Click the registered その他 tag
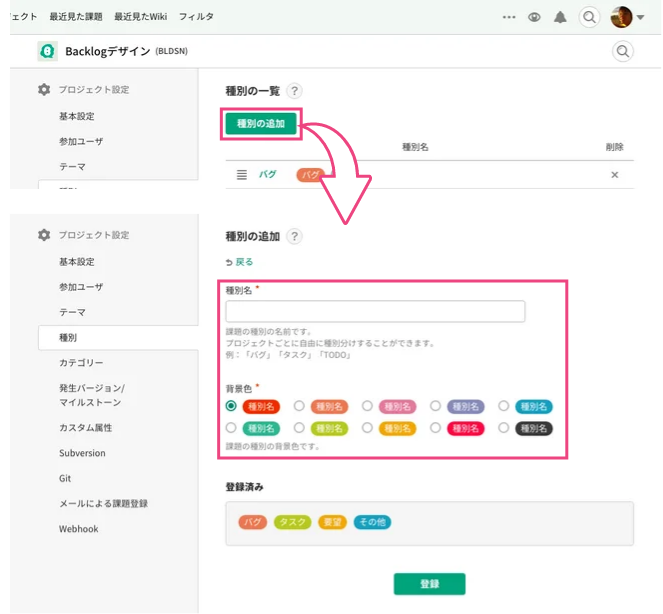The width and height of the screenshot is (663, 614). point(372,522)
